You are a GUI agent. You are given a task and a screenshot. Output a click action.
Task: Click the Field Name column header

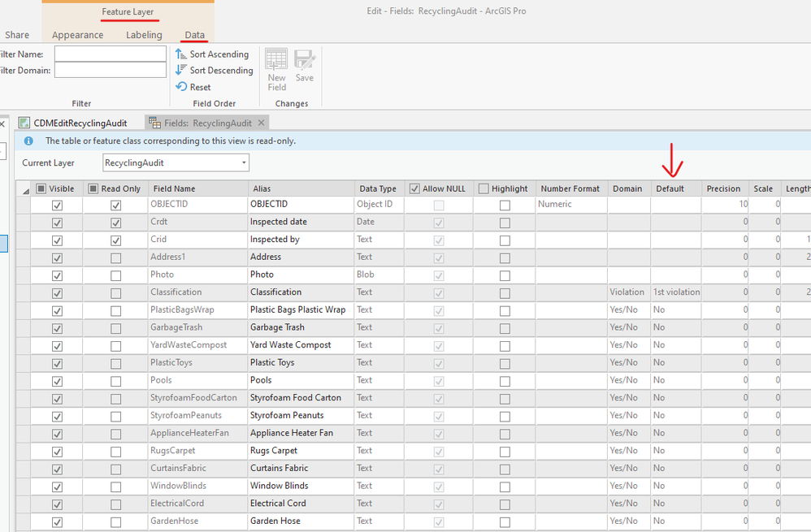pos(198,188)
